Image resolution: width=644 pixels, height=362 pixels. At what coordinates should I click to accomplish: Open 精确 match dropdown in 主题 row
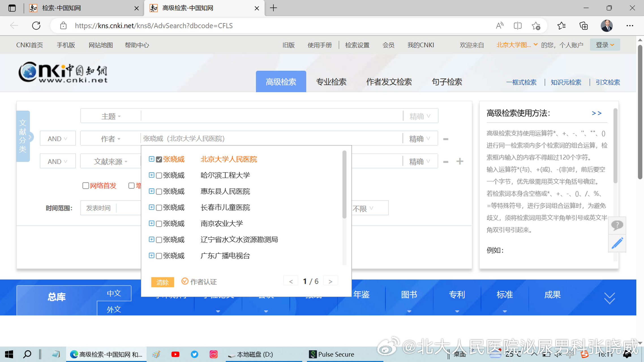[x=420, y=116]
